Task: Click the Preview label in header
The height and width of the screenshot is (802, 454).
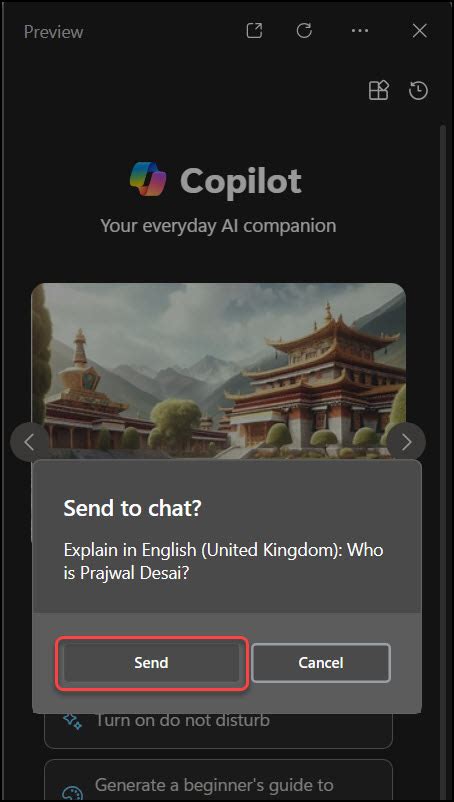Action: click(54, 32)
